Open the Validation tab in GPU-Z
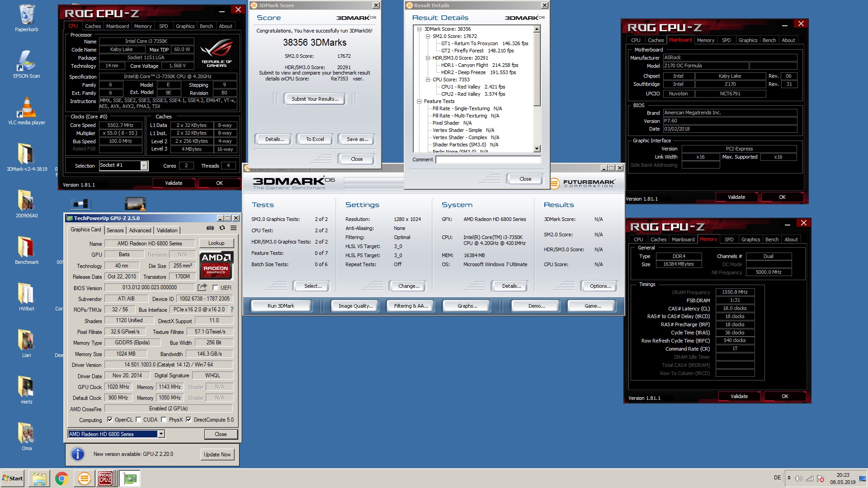This screenshot has height=488, width=868. (x=167, y=230)
